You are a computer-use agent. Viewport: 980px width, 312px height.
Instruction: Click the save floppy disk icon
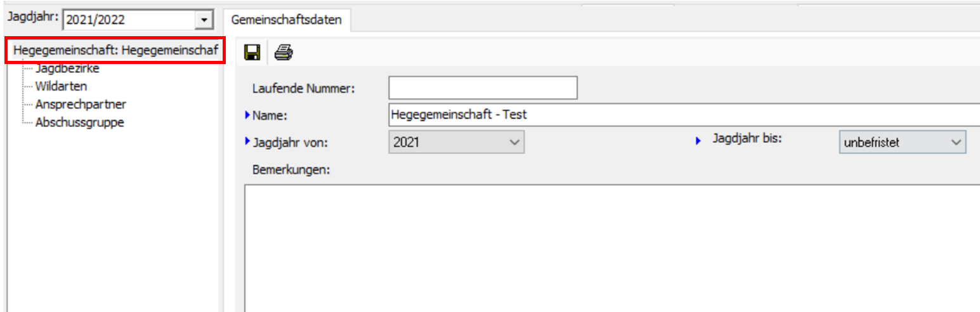coord(251,53)
